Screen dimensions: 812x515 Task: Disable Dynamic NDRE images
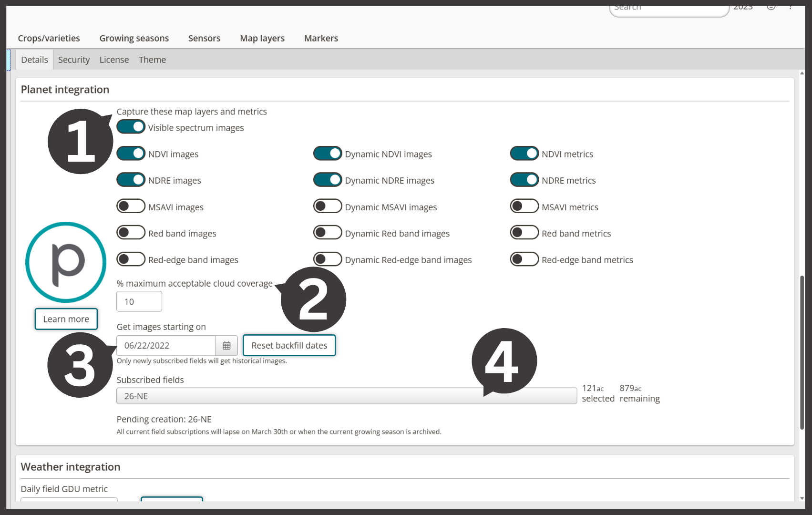coord(328,180)
